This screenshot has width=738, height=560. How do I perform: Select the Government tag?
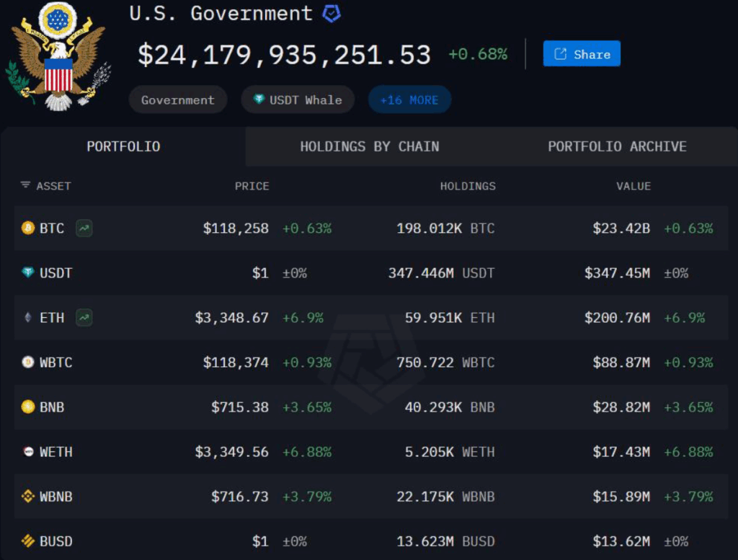click(x=178, y=99)
